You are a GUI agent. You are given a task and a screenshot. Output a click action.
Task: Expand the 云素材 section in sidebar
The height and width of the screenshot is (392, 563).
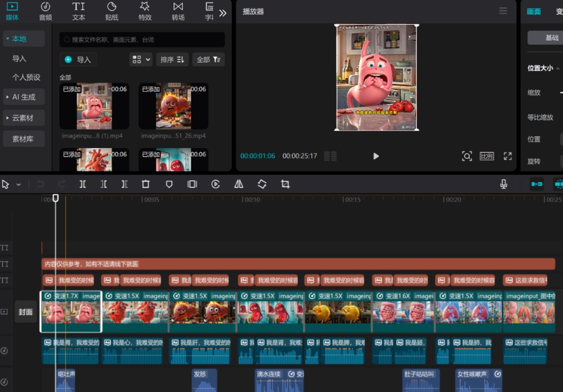tap(24, 118)
